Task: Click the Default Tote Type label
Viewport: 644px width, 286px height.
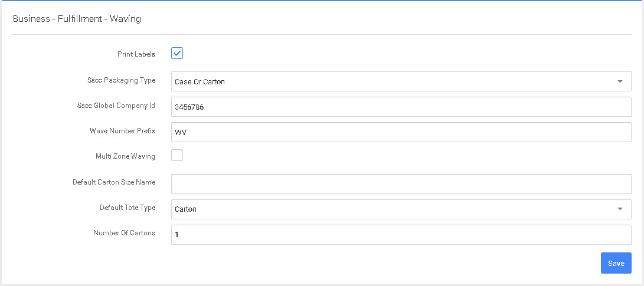Action: (x=128, y=208)
